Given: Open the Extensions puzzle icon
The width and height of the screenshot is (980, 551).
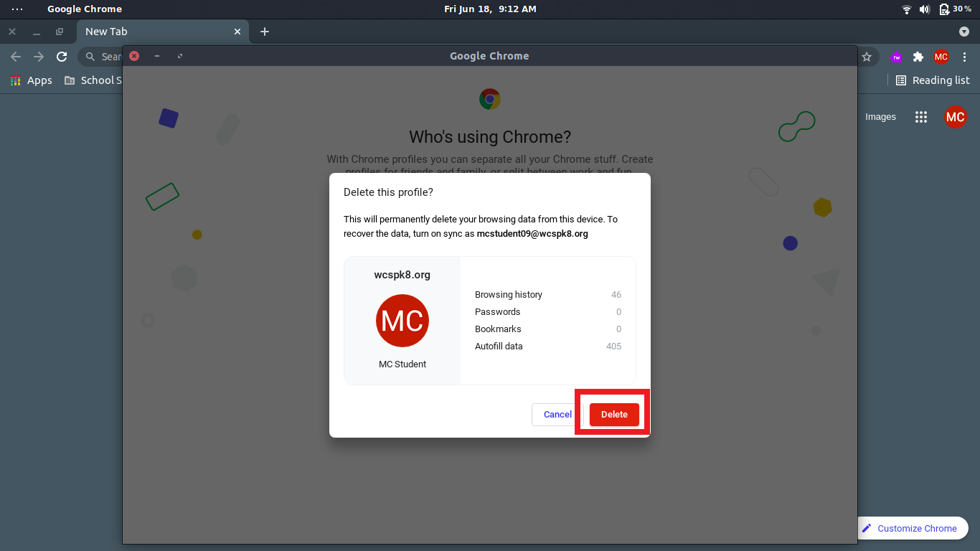Looking at the screenshot, I should (x=918, y=57).
